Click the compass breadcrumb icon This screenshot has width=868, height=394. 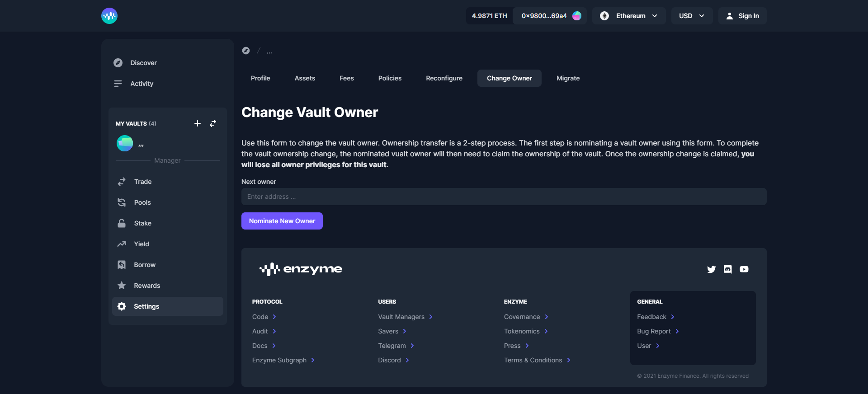pyautogui.click(x=246, y=51)
